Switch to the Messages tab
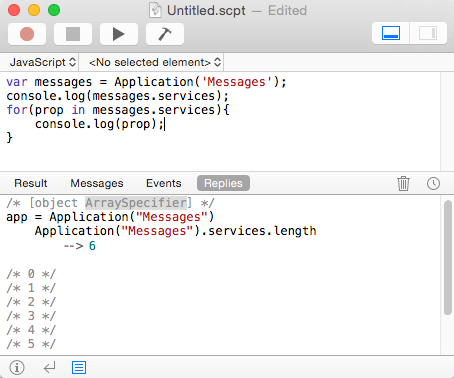Screen dimensions: 454x378 97,183
